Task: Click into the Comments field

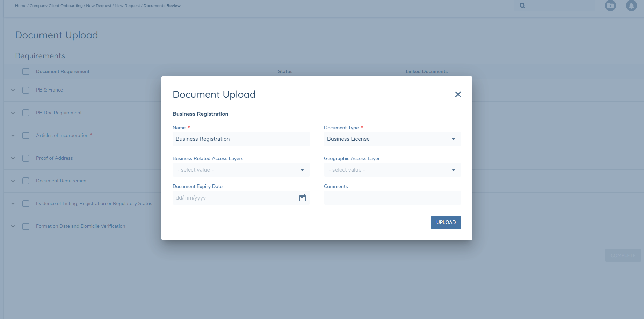Action: (x=392, y=198)
